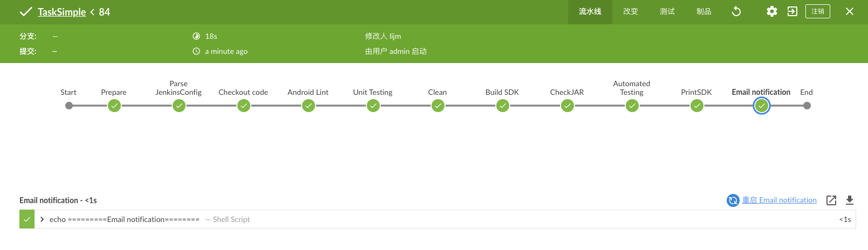Open the 制品 tab
The width and height of the screenshot is (868, 250).
pos(704,12)
